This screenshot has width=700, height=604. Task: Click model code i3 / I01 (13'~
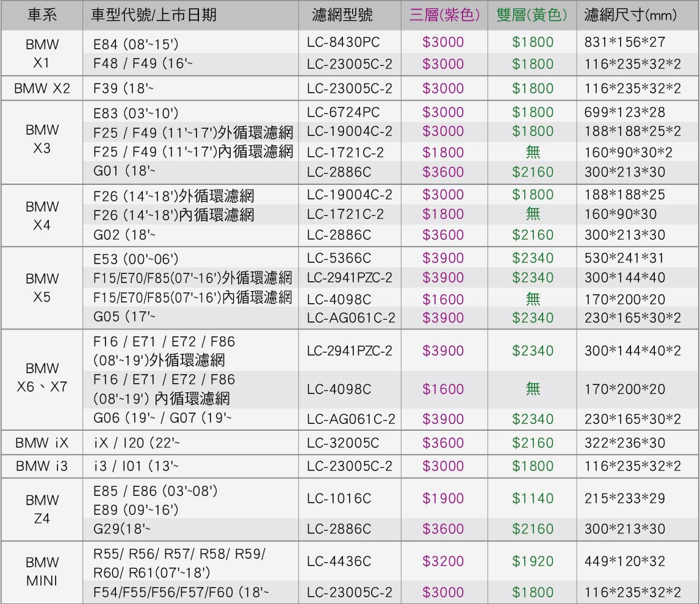[135, 466]
